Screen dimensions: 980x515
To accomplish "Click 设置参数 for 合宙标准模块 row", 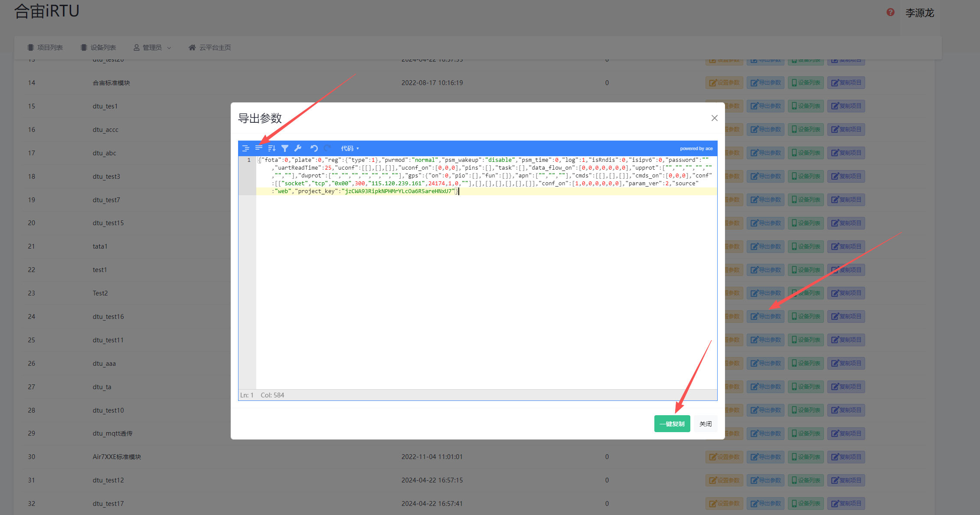I will point(724,83).
